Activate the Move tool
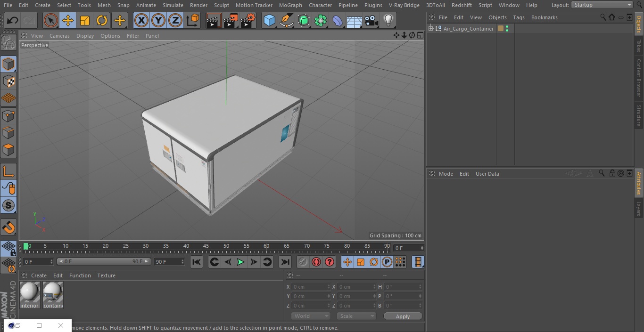This screenshot has width=644, height=332. (x=68, y=20)
